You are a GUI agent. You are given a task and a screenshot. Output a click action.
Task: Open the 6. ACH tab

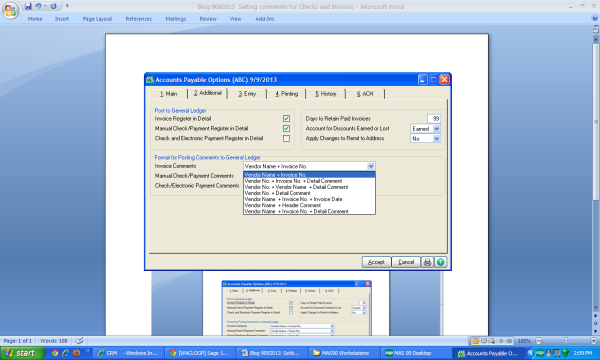(x=365, y=94)
